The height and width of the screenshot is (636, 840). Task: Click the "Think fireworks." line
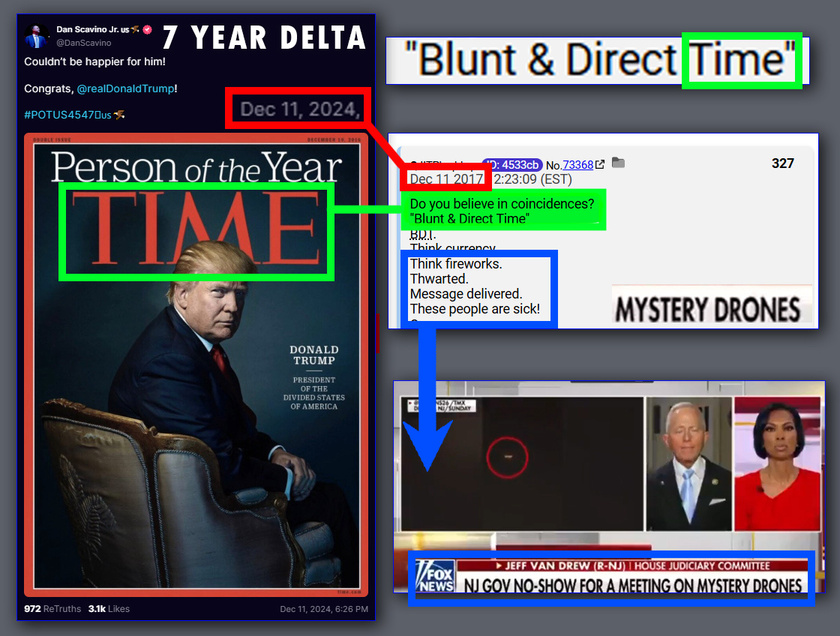[x=456, y=264]
